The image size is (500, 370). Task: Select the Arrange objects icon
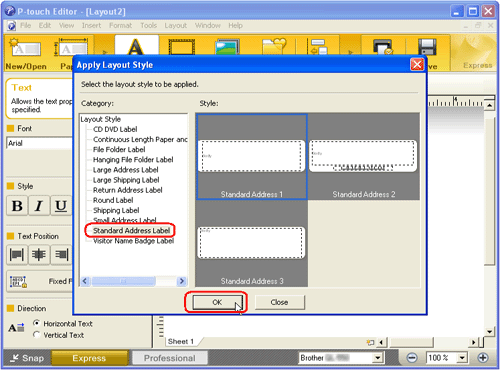click(318, 46)
